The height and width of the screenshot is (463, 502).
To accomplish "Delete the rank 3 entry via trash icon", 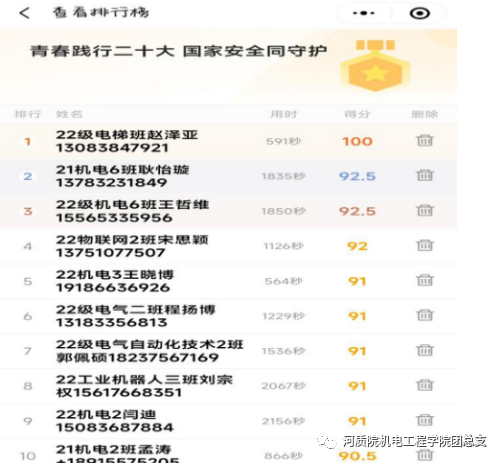I will pyautogui.click(x=425, y=210).
